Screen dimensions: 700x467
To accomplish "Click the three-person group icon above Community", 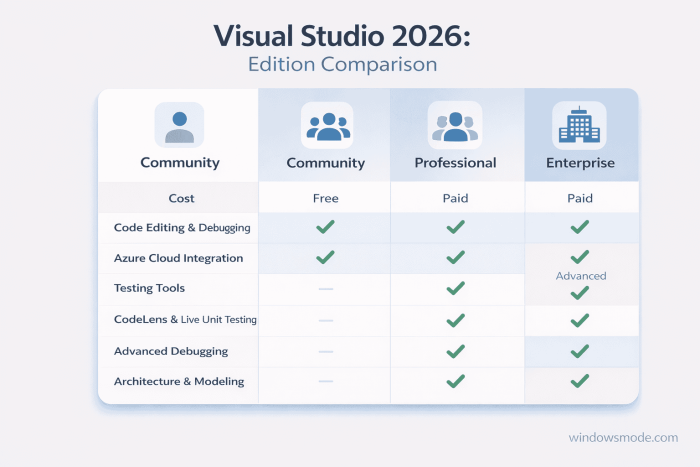I will 327,125.
